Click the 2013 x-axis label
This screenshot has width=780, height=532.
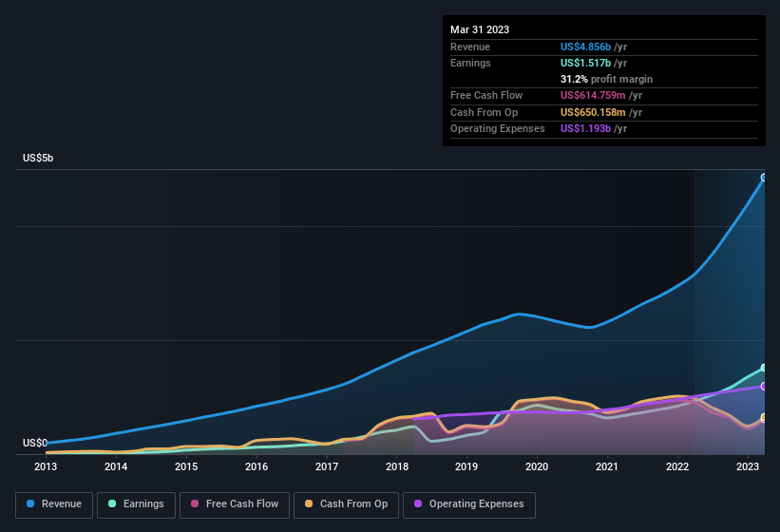[46, 466]
